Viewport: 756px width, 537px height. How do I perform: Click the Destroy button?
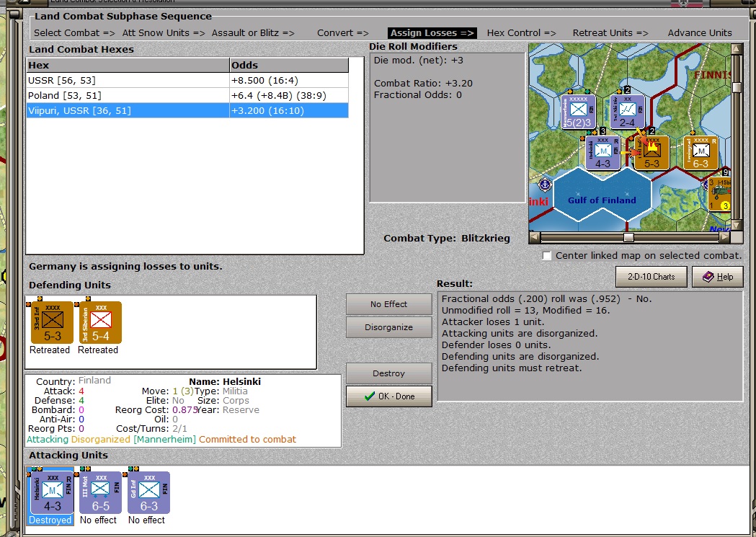[388, 373]
